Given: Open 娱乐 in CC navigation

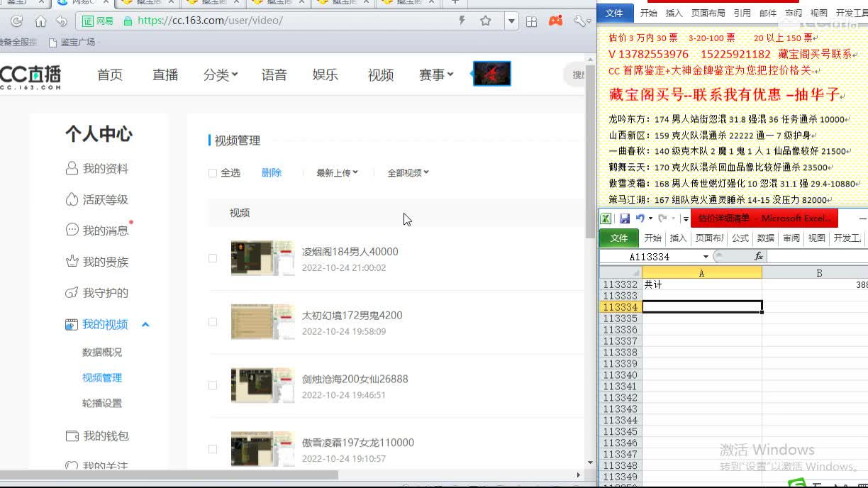Looking at the screenshot, I should (x=325, y=74).
